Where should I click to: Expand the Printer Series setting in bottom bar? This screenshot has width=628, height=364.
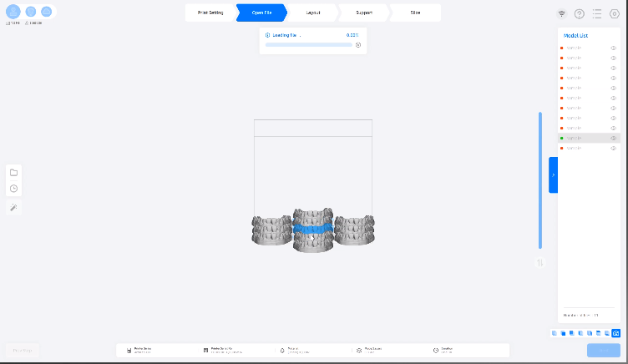click(142, 351)
